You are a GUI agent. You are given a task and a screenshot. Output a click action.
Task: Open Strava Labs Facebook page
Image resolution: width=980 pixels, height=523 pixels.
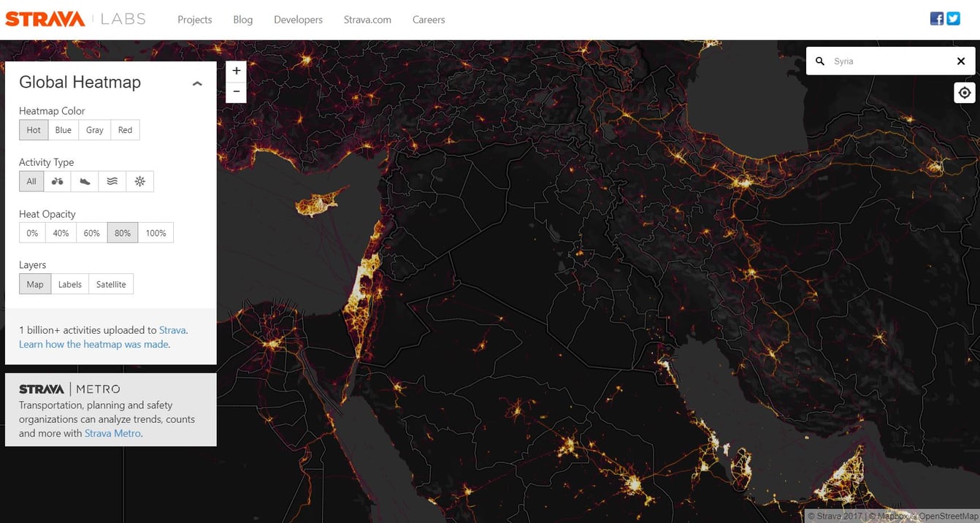click(936, 18)
